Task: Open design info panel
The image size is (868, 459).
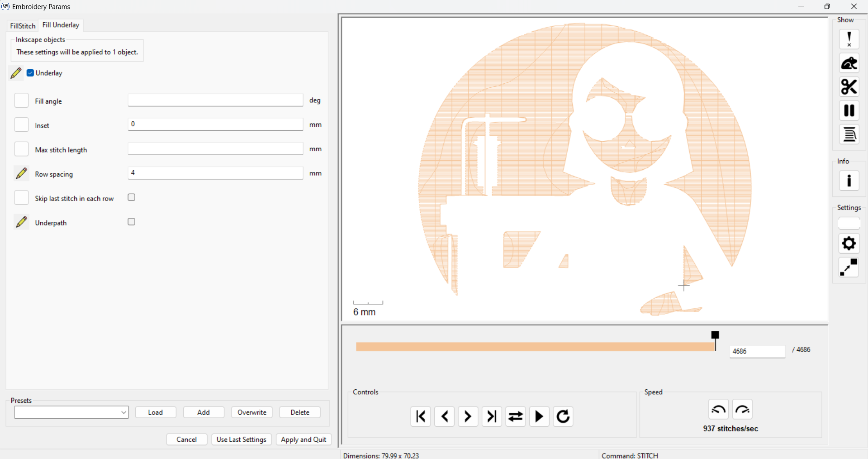Action: (x=849, y=181)
